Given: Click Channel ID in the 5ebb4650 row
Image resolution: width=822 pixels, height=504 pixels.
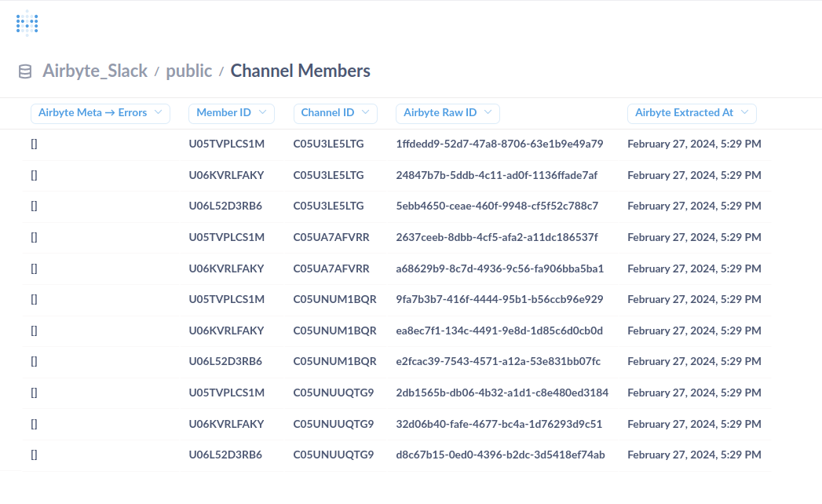Looking at the screenshot, I should point(328,206).
